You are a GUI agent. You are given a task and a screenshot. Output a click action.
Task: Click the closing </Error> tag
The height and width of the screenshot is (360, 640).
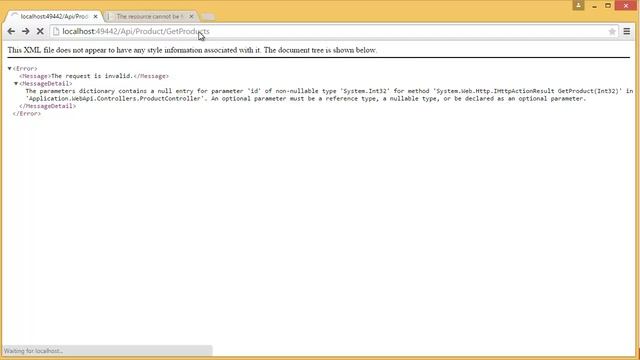(x=27, y=113)
